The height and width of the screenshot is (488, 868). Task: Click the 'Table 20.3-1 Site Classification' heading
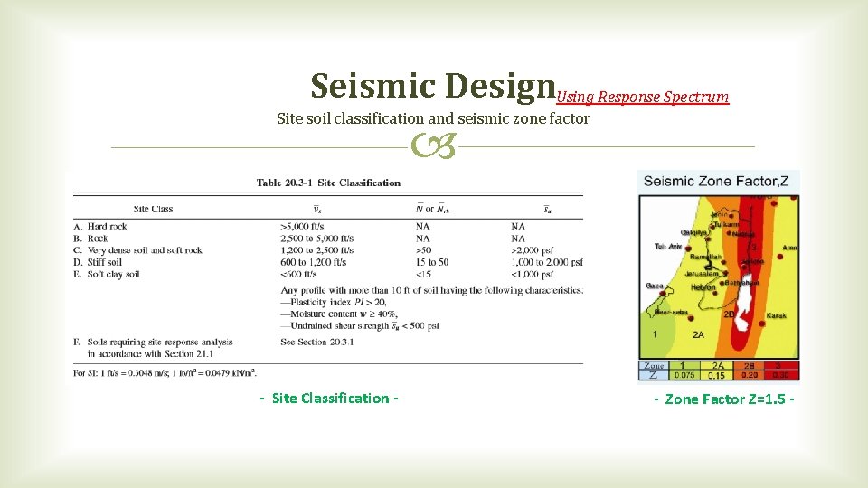pyautogui.click(x=328, y=183)
